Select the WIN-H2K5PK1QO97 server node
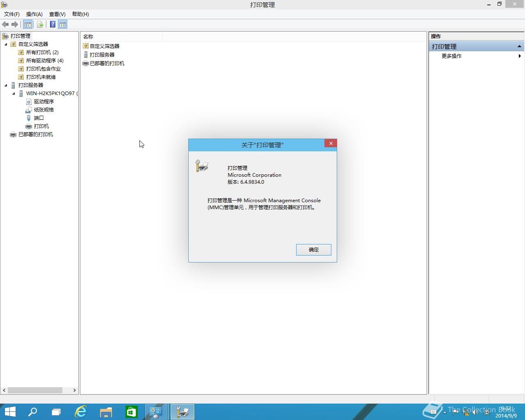This screenshot has height=420, width=525. click(50, 94)
